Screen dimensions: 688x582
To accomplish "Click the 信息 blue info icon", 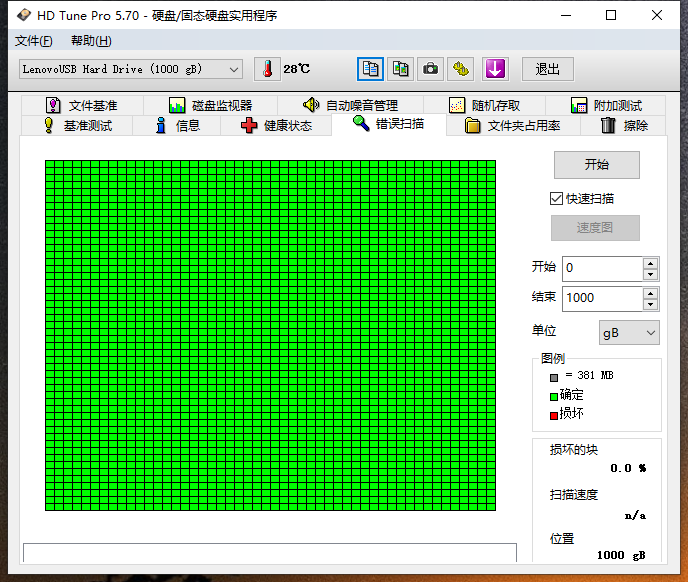I will pyautogui.click(x=161, y=126).
